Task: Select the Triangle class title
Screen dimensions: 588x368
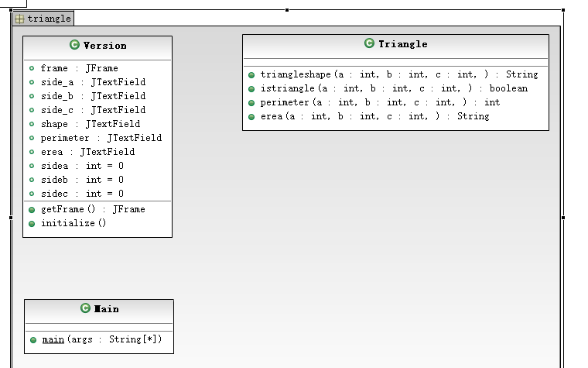Action: pyautogui.click(x=403, y=44)
